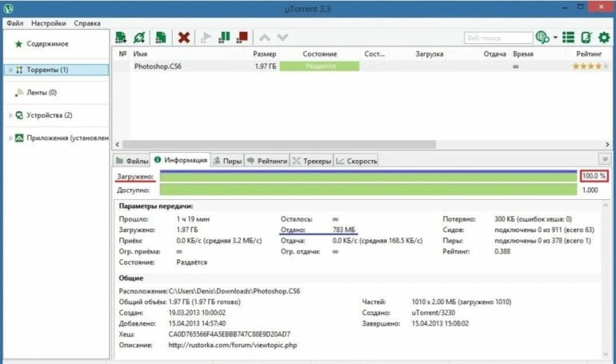Click the uTorrent logo in the title bar

click(8, 8)
